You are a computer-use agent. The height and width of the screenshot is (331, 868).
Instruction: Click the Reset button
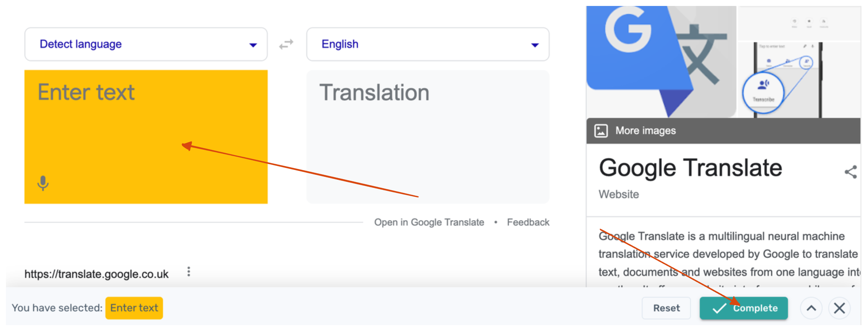[666, 308]
